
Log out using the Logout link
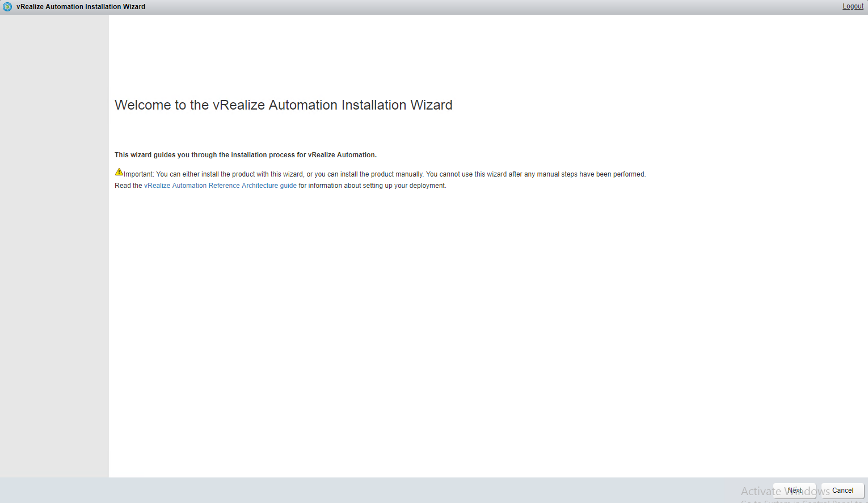pyautogui.click(x=853, y=6)
